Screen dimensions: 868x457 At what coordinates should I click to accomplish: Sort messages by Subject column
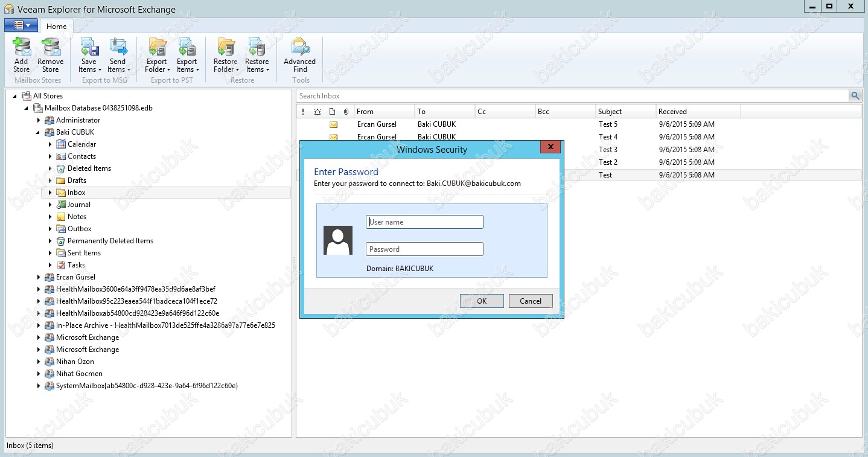tap(625, 112)
